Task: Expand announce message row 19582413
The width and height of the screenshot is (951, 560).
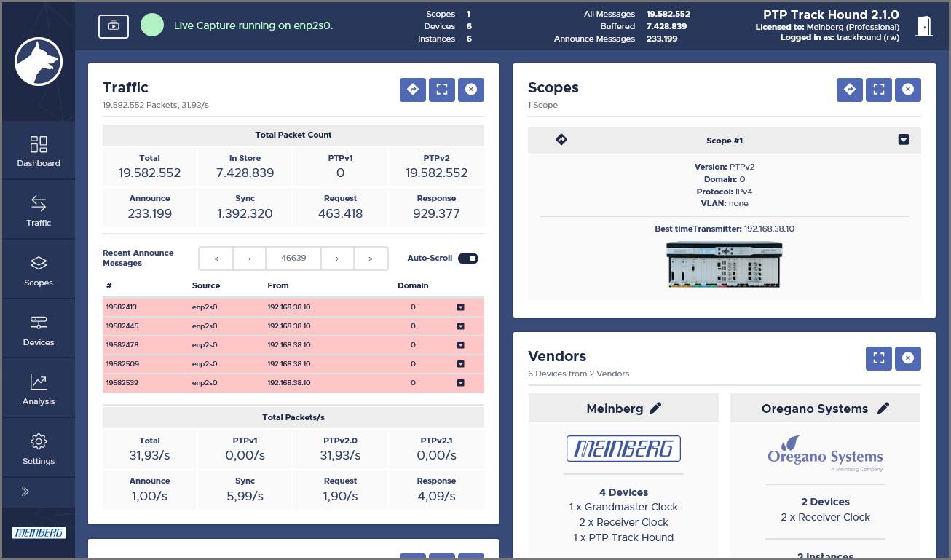Action: click(x=461, y=307)
